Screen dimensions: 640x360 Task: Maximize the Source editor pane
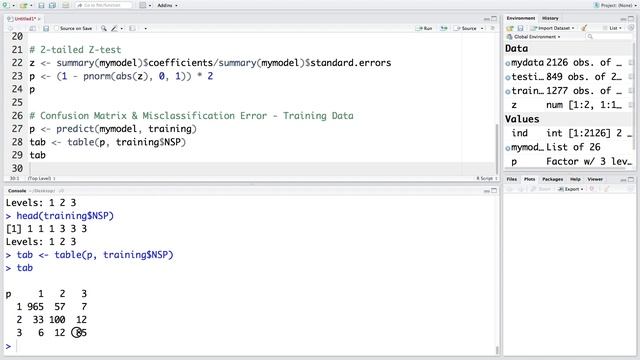click(x=494, y=19)
